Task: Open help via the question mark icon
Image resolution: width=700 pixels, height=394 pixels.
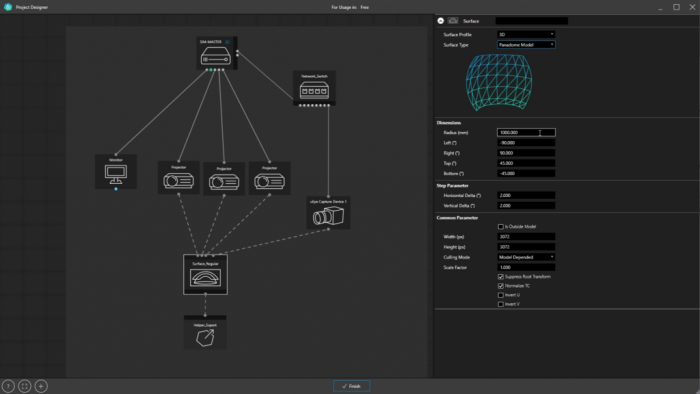Action: [8, 386]
